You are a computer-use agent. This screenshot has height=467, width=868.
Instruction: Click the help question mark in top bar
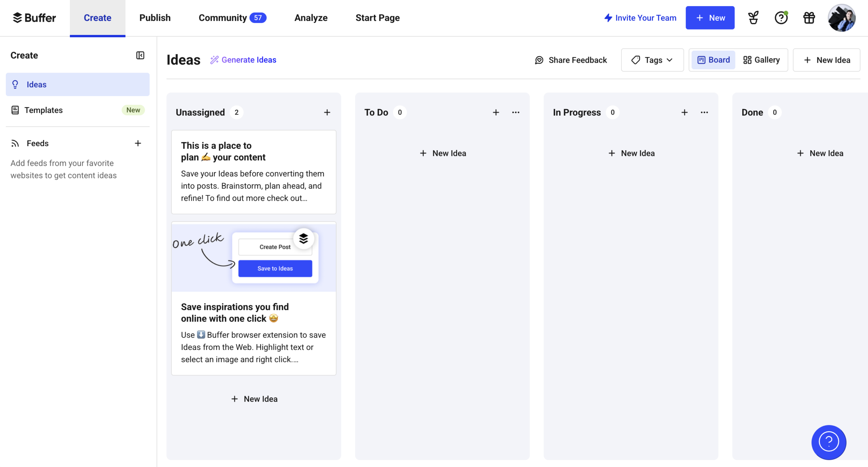tap(781, 18)
